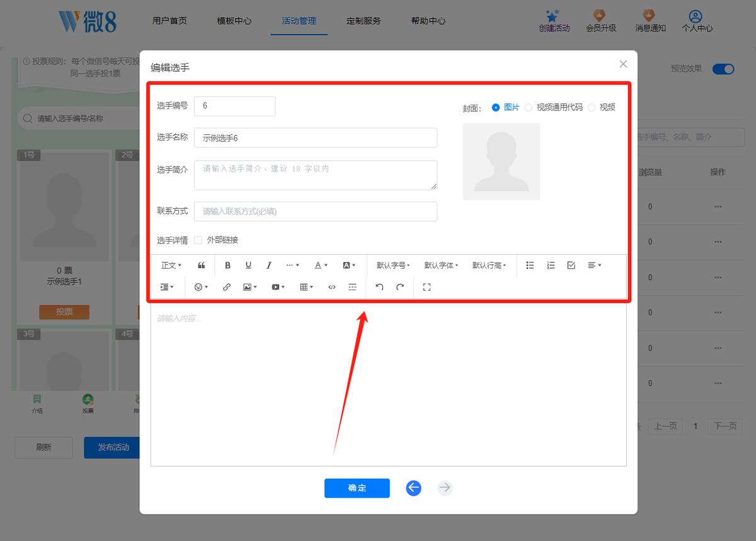
Task: Open the 默认字体 font family dropdown
Action: (441, 265)
